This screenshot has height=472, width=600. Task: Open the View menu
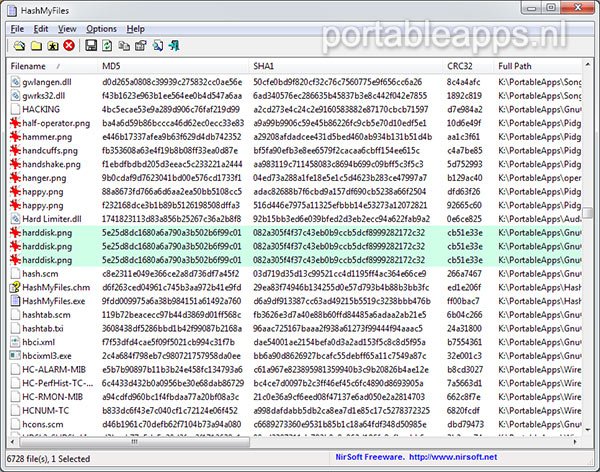point(67,29)
